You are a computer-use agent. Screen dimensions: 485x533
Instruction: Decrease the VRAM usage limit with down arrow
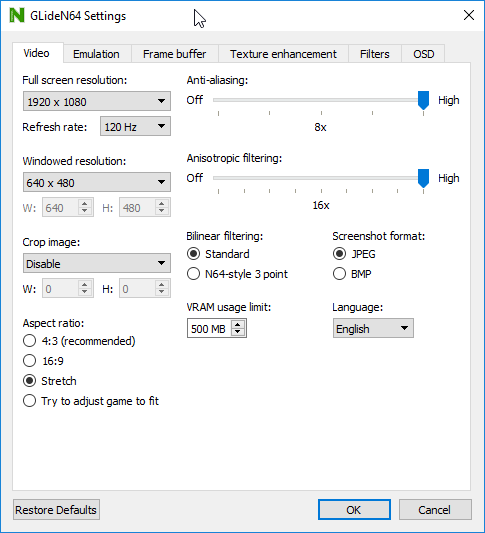point(238,332)
